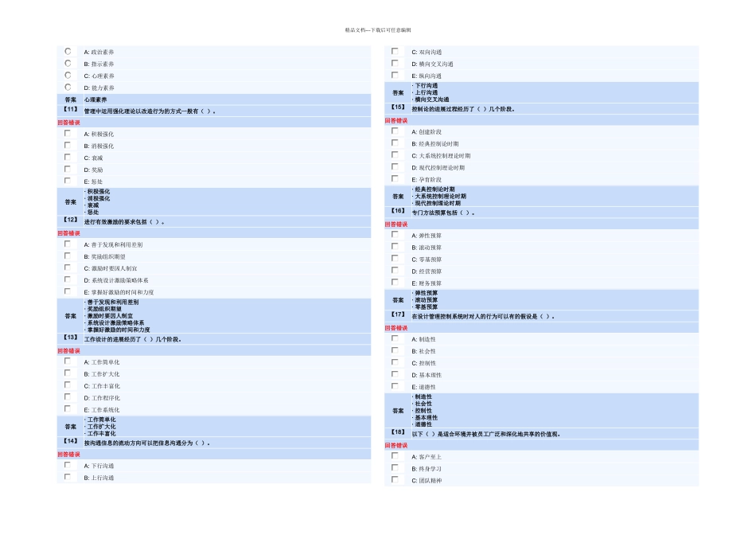The height and width of the screenshot is (535, 756).
Task: Check option C: 双向沟通
Action: (x=395, y=51)
